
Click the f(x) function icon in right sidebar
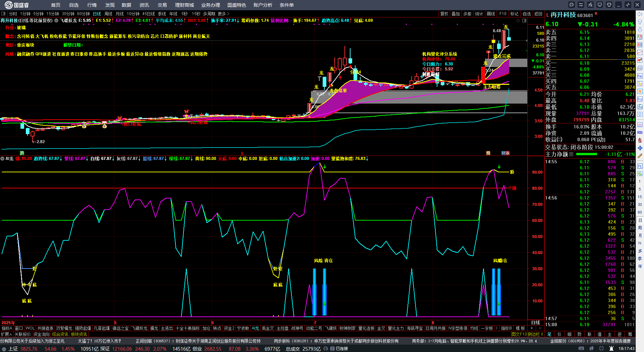640,107
